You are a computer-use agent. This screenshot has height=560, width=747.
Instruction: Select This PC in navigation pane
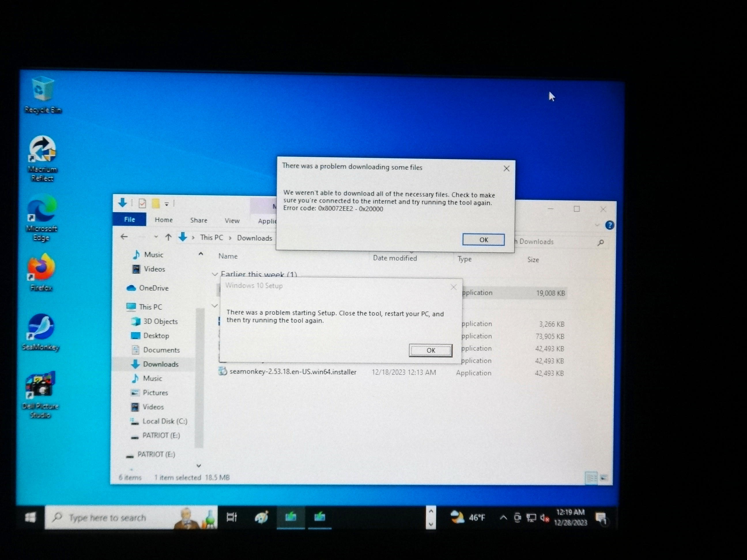tap(144, 307)
